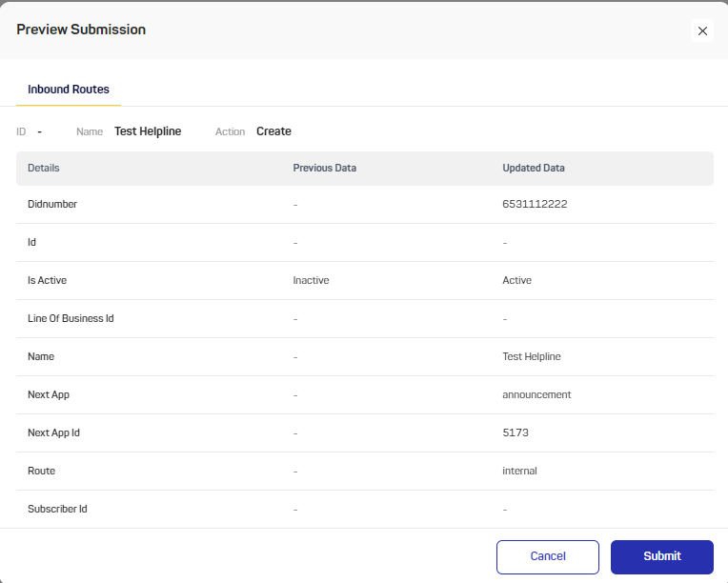Click the 'Route' row label
Viewport: 728px width, 583px height.
pyautogui.click(x=41, y=471)
